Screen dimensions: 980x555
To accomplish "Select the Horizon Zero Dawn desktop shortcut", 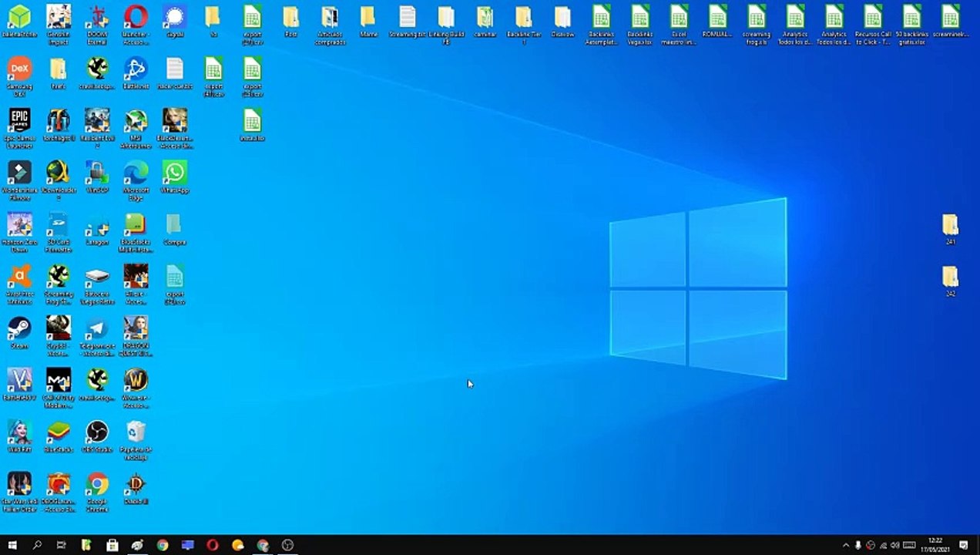I will click(x=19, y=232).
